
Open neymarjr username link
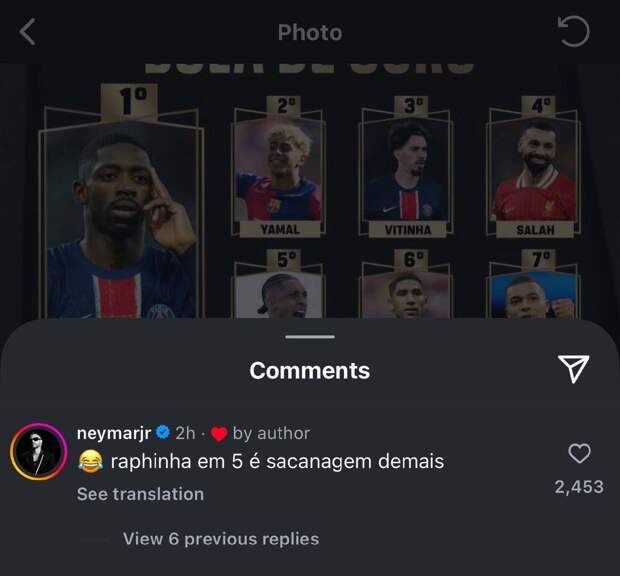114,433
